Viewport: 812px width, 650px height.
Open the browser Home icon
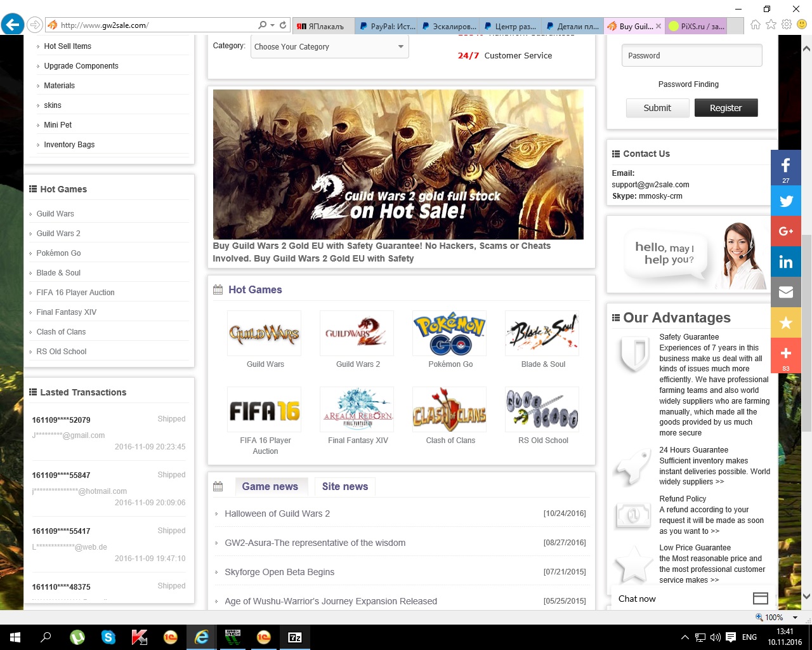point(755,25)
